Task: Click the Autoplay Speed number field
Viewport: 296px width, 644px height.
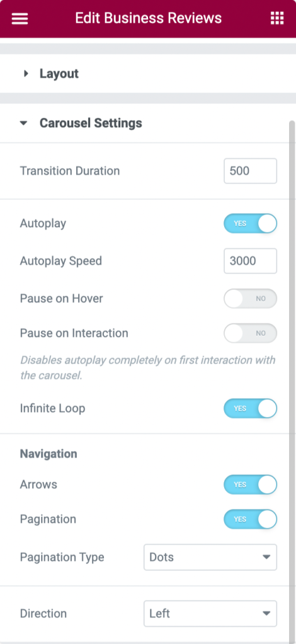Action: [x=251, y=261]
